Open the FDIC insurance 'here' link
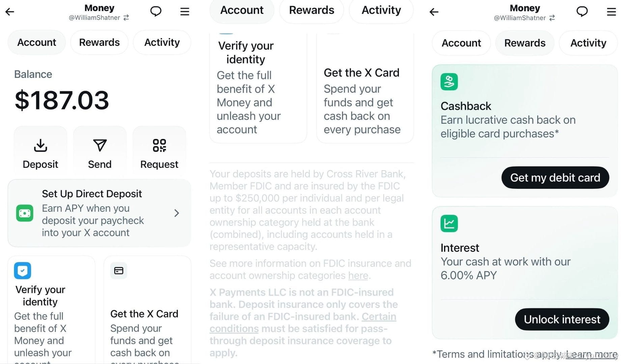 pyautogui.click(x=358, y=276)
